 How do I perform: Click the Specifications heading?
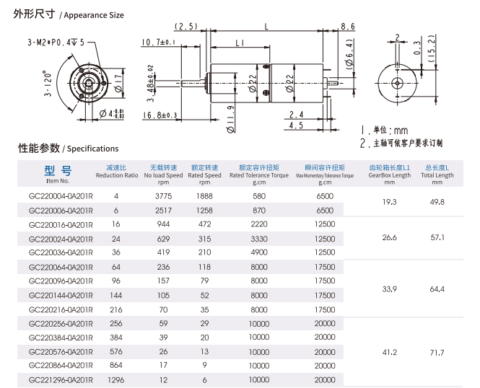click(x=68, y=148)
